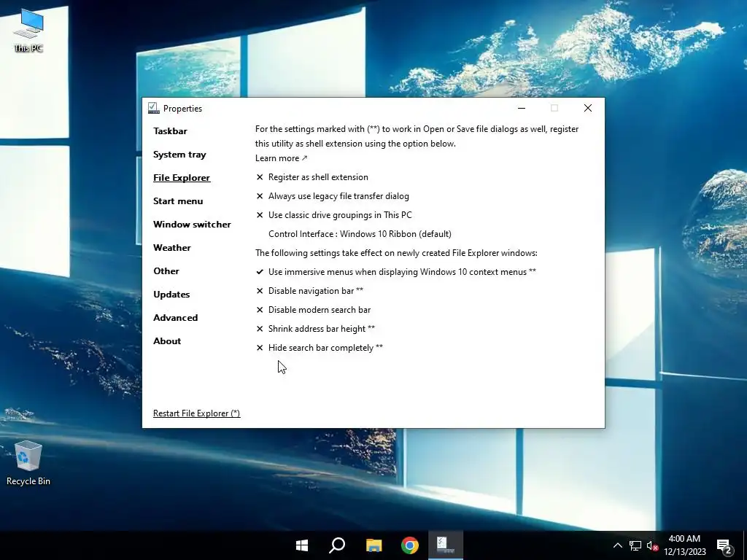Select the This PC desktop icon
The height and width of the screenshot is (560, 747).
(x=28, y=31)
